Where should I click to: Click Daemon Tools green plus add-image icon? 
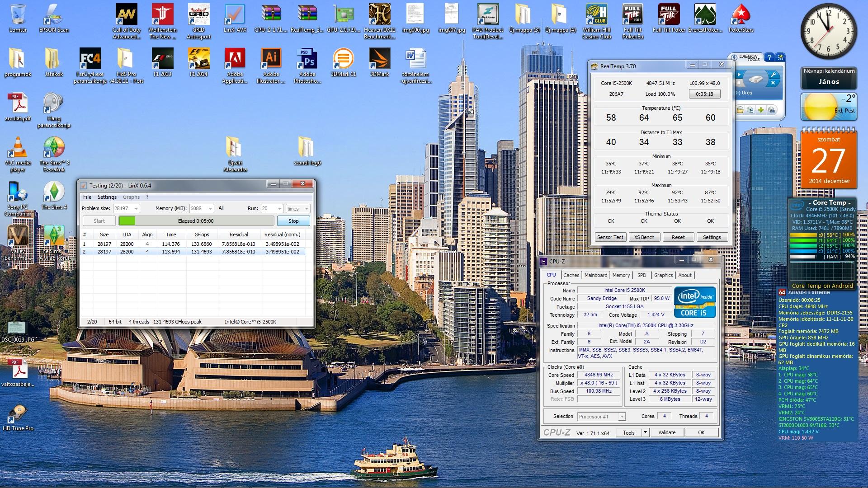click(761, 110)
